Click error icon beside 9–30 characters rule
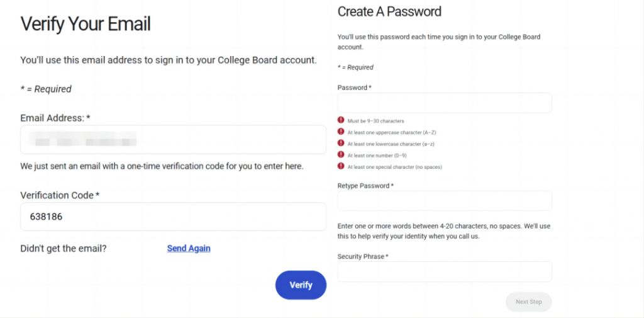This screenshot has width=644, height=318. (x=341, y=120)
